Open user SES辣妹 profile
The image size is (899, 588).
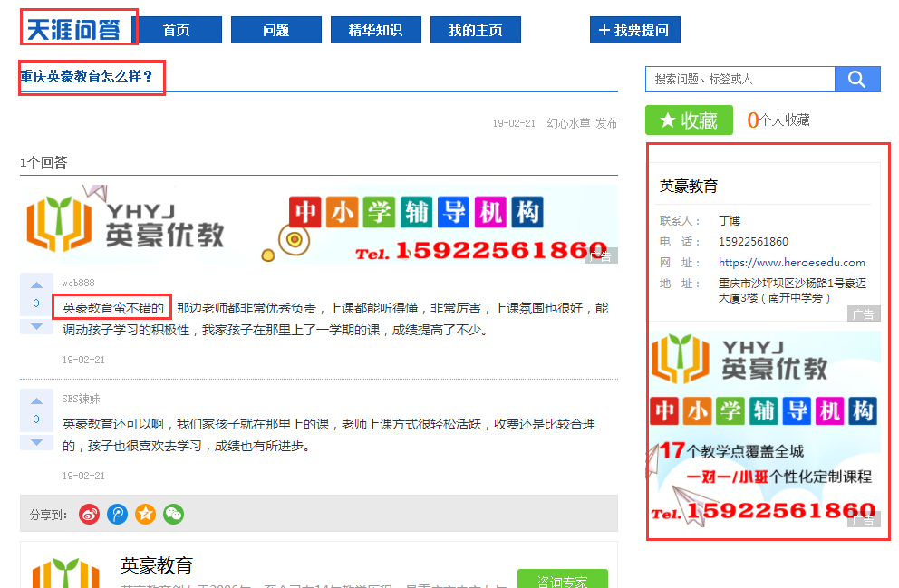tap(81, 399)
